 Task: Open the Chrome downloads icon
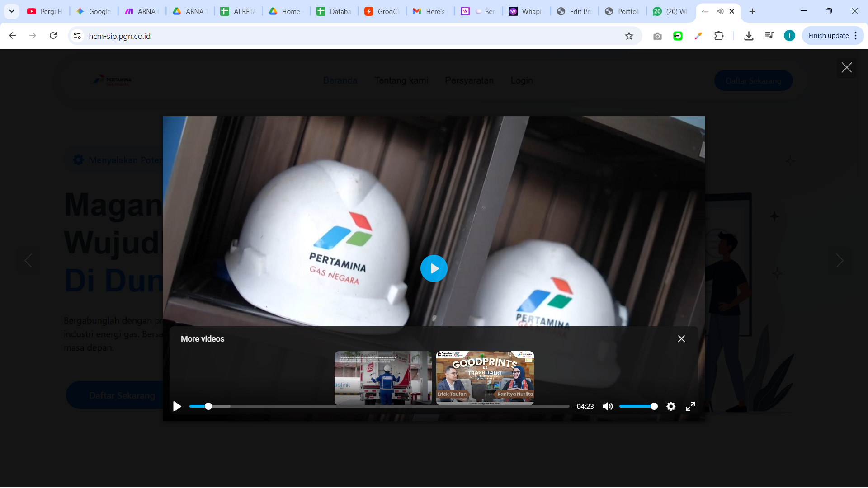pos(749,36)
